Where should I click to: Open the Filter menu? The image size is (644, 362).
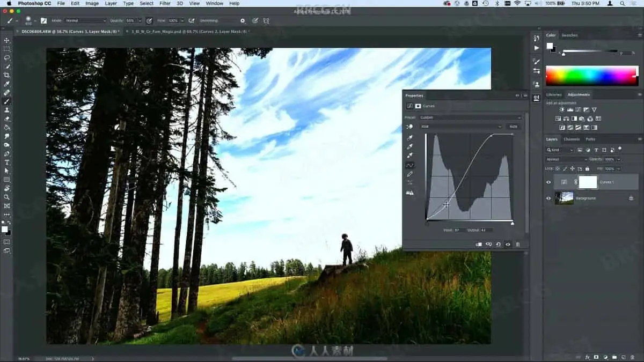pos(165,3)
